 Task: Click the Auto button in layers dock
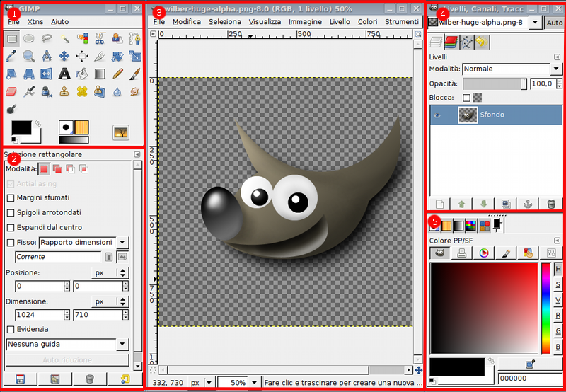tap(554, 22)
